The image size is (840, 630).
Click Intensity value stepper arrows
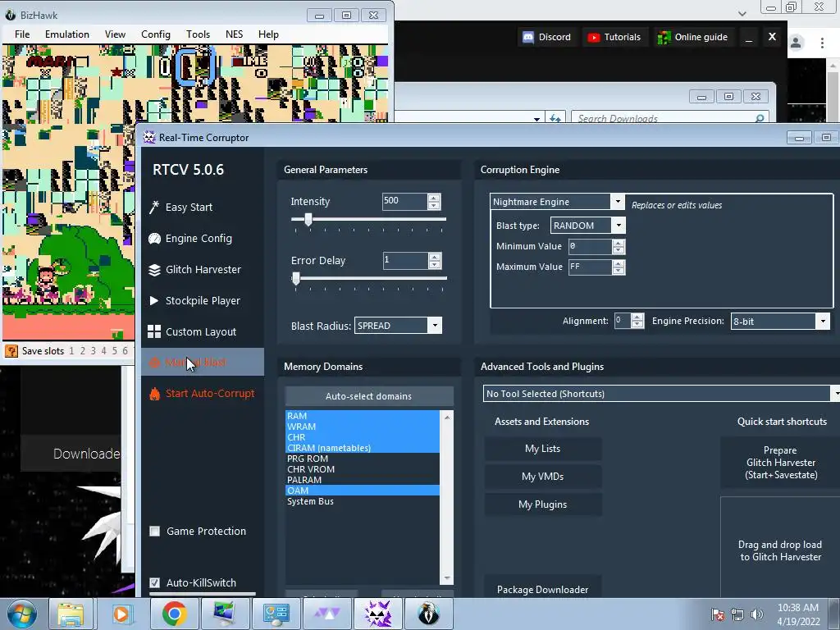point(434,202)
